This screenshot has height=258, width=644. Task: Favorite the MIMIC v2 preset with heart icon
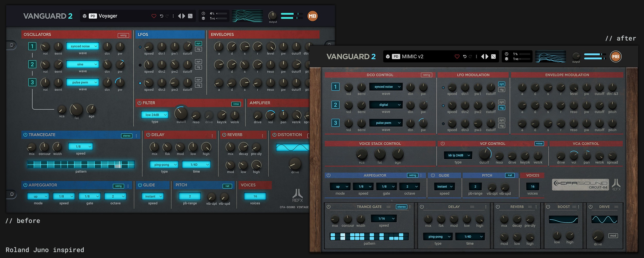[457, 57]
